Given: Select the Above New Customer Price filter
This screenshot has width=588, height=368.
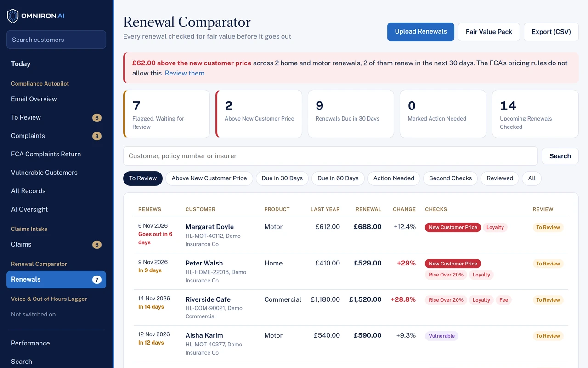Looking at the screenshot, I should coord(209,178).
